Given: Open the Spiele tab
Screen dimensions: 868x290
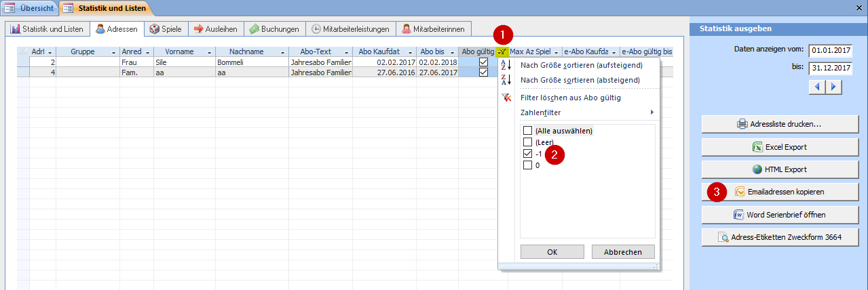Looking at the screenshot, I should (166, 29).
